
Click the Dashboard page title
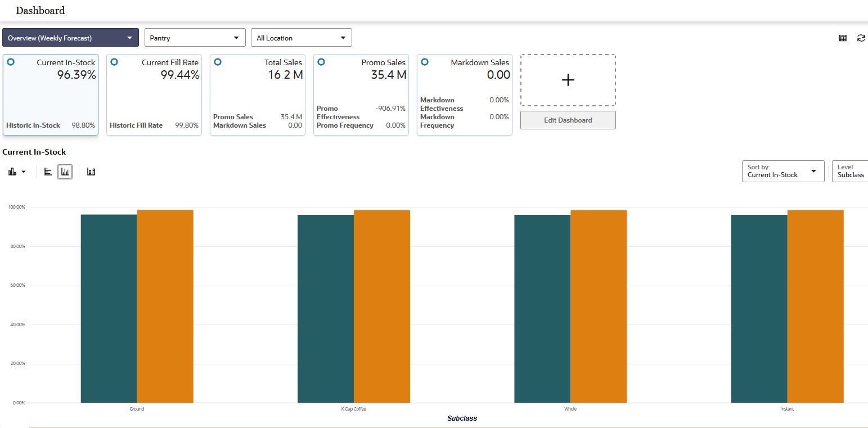tap(41, 10)
